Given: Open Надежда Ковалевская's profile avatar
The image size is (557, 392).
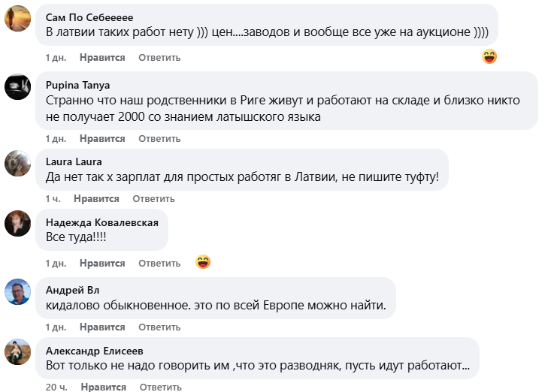Looking at the screenshot, I should (17, 224).
